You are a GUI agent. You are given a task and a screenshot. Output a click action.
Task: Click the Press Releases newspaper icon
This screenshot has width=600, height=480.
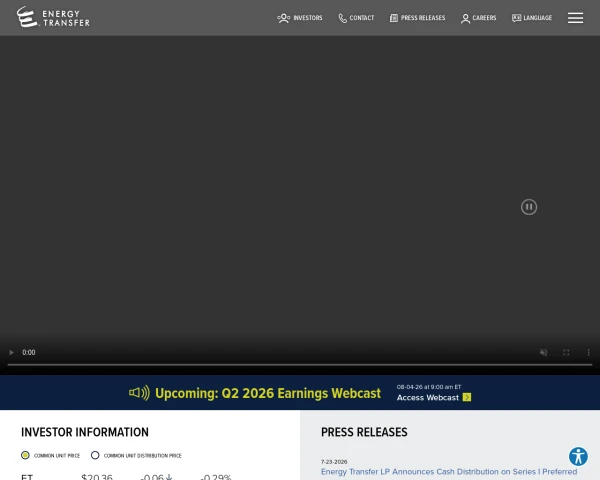394,18
